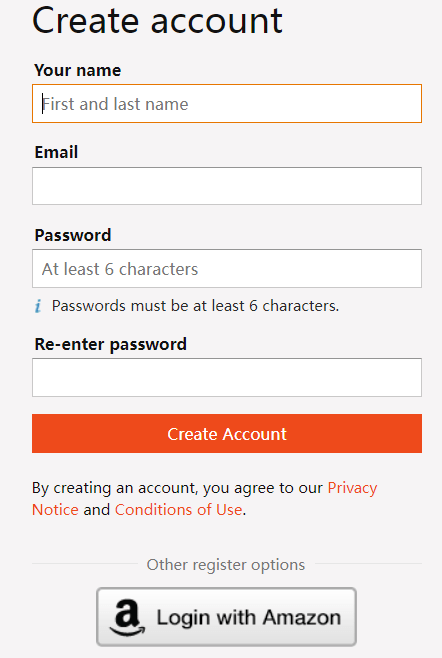Click the blue info icon beside password hint

coord(38,306)
